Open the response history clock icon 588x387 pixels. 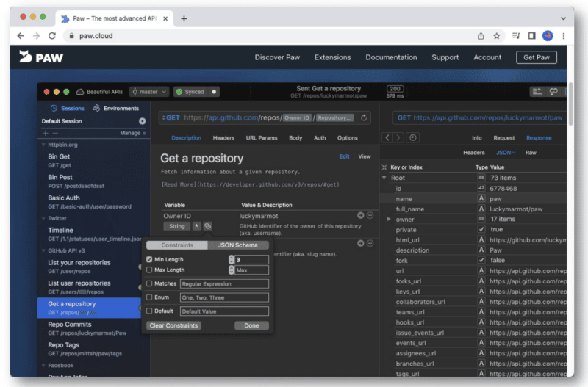tap(413, 137)
